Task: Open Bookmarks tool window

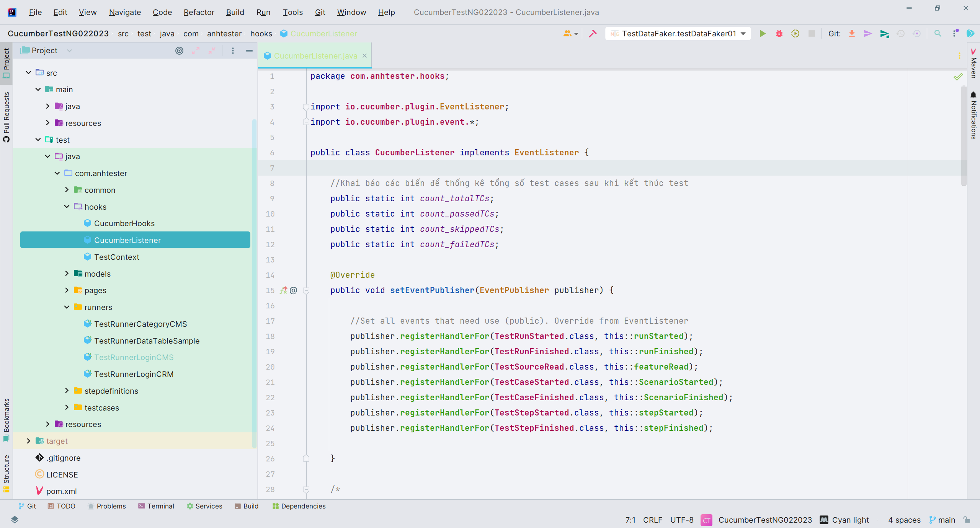Action: tap(6, 420)
